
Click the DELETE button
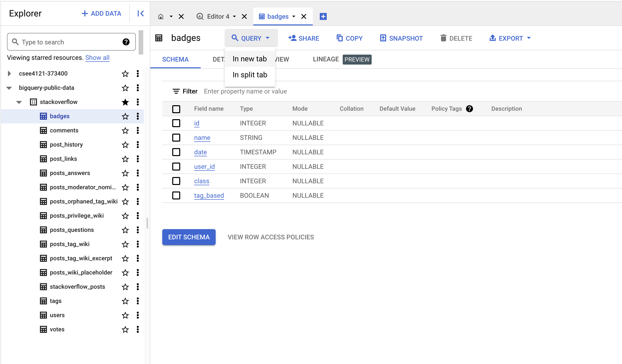(456, 38)
